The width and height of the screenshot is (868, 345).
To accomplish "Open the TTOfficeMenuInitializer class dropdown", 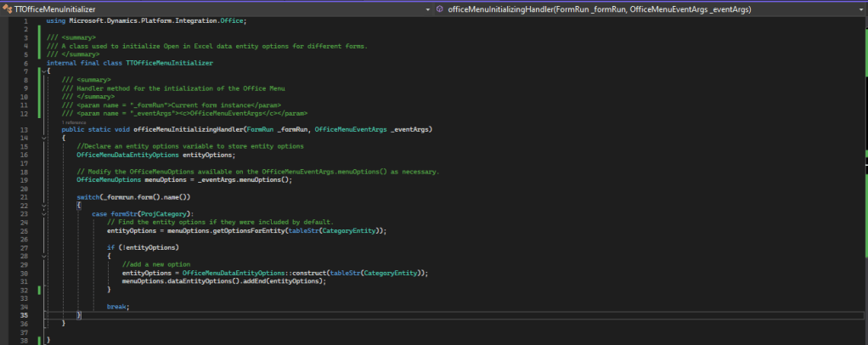I will [426, 8].
